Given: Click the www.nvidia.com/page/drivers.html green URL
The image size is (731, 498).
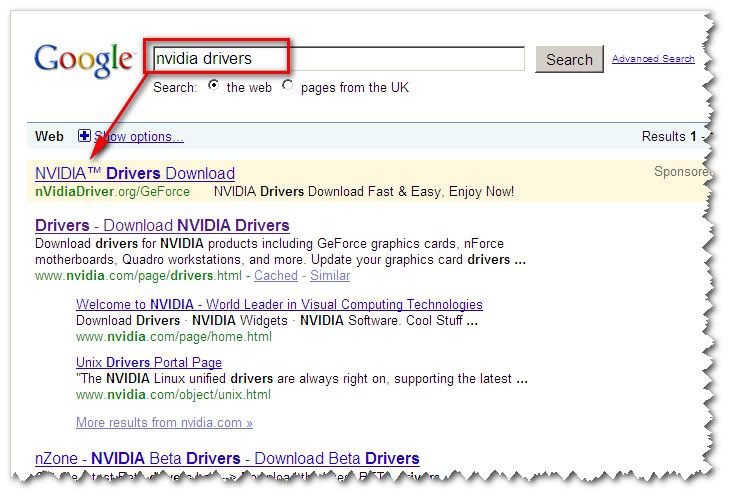Looking at the screenshot, I should point(138,275).
